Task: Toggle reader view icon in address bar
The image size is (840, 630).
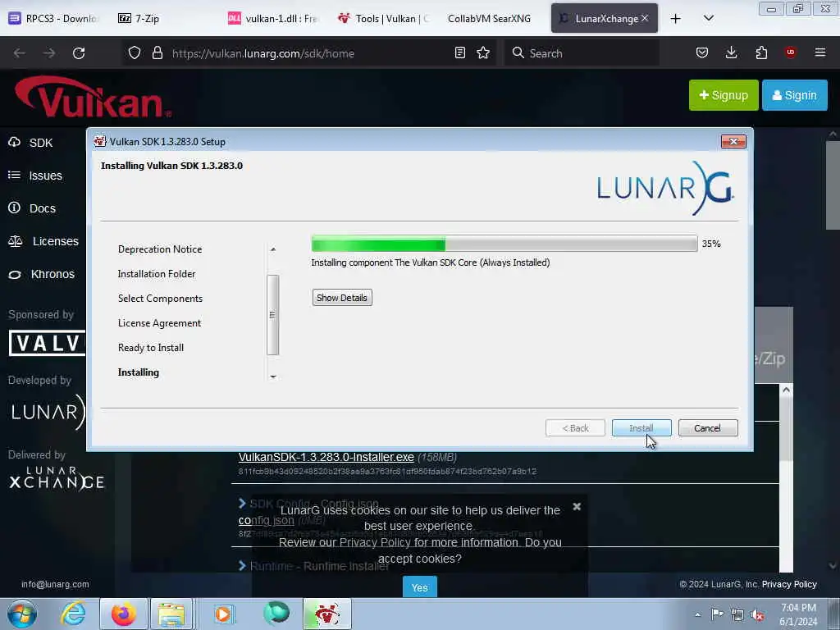Action: pos(459,53)
